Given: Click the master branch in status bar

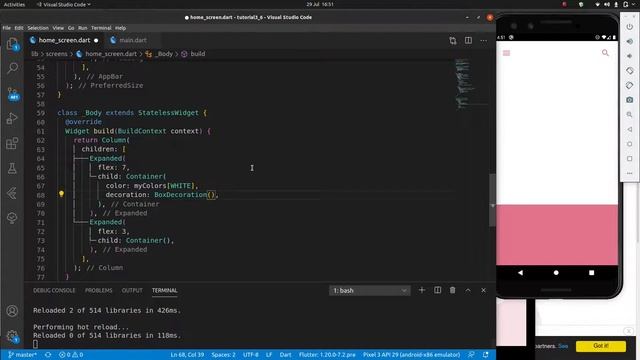Looking at the screenshot, I should pos(22,355).
